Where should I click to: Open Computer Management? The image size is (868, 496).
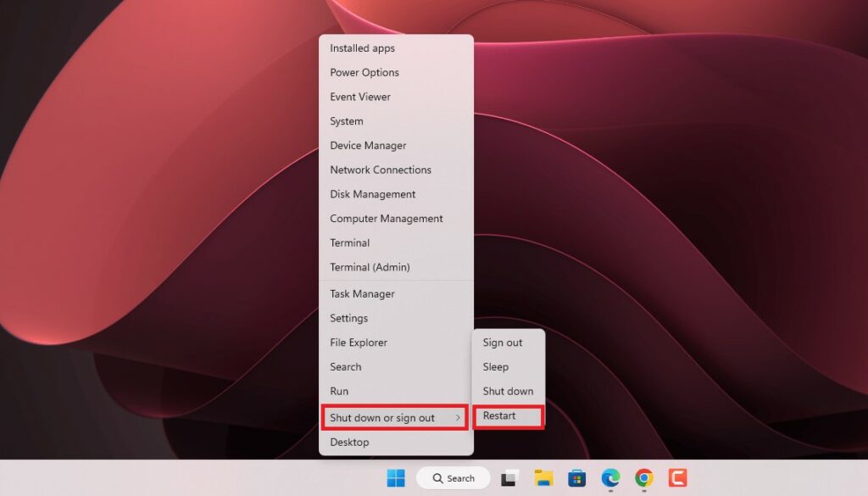coord(397,219)
